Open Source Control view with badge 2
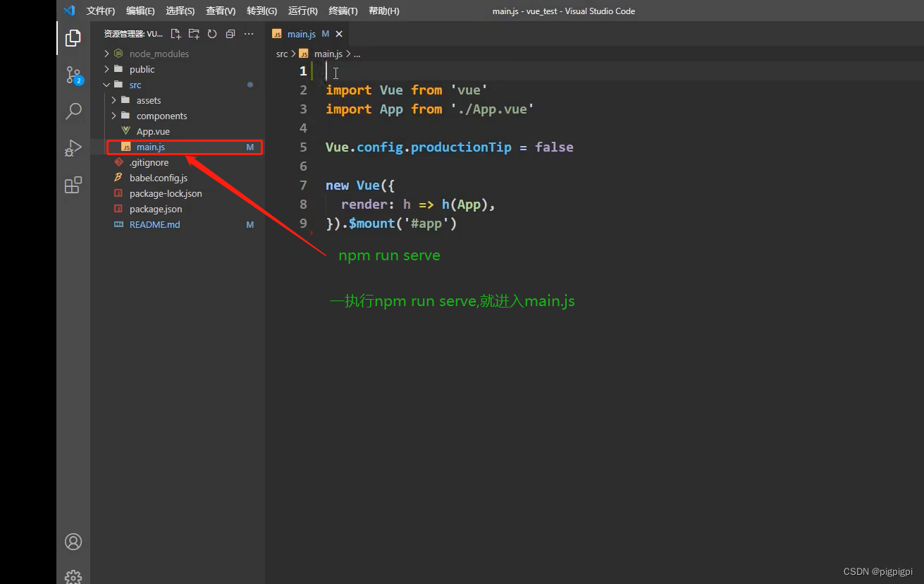This screenshot has width=924, height=584. (73, 75)
